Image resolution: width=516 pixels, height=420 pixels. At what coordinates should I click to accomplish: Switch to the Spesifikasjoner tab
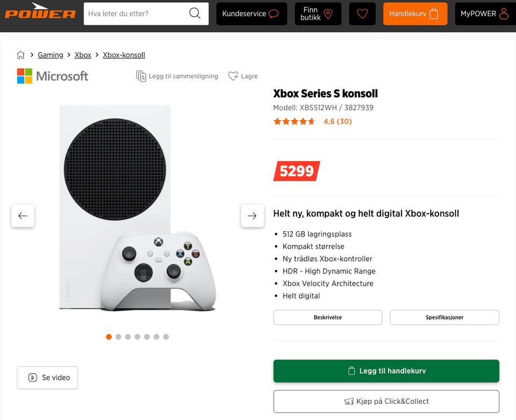pos(444,317)
